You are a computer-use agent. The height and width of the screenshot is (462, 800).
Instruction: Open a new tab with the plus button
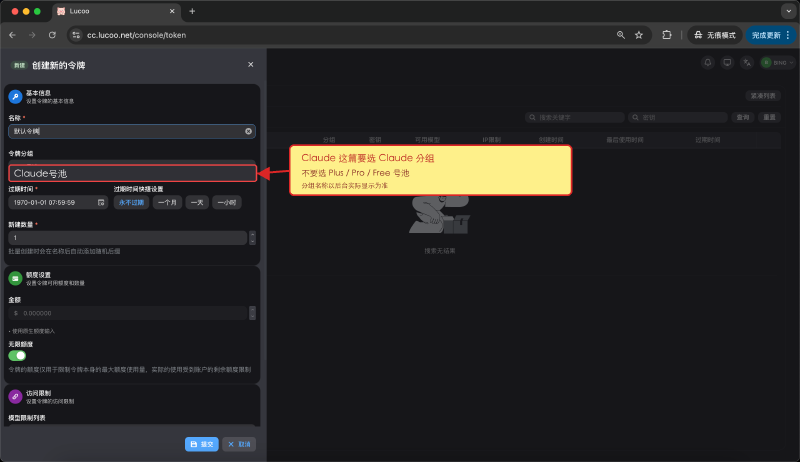pos(192,11)
